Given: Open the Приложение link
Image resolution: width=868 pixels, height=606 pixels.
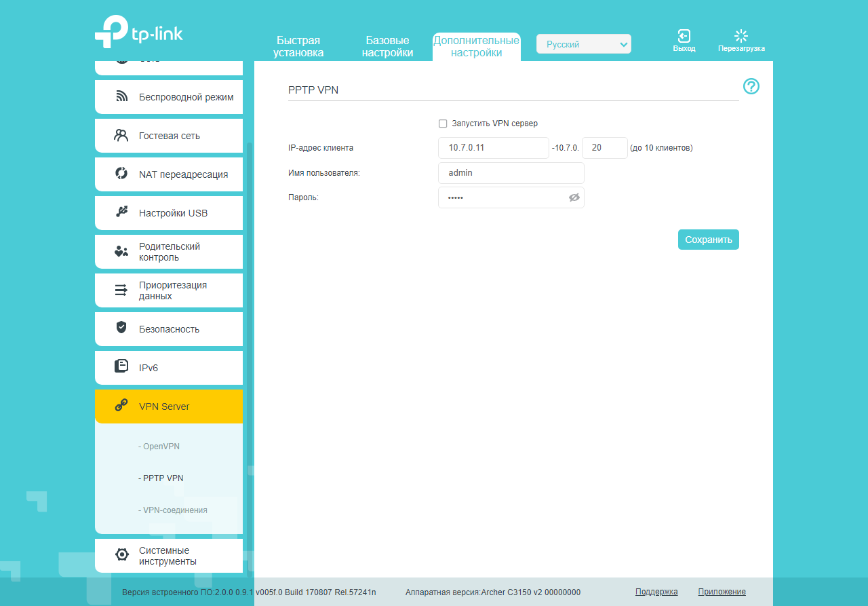Looking at the screenshot, I should pyautogui.click(x=722, y=592).
